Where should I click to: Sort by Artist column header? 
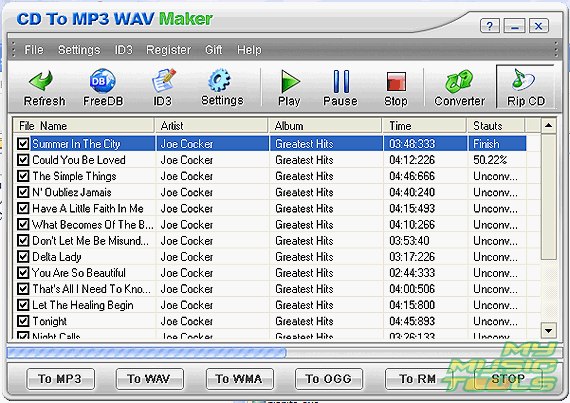tap(212, 126)
